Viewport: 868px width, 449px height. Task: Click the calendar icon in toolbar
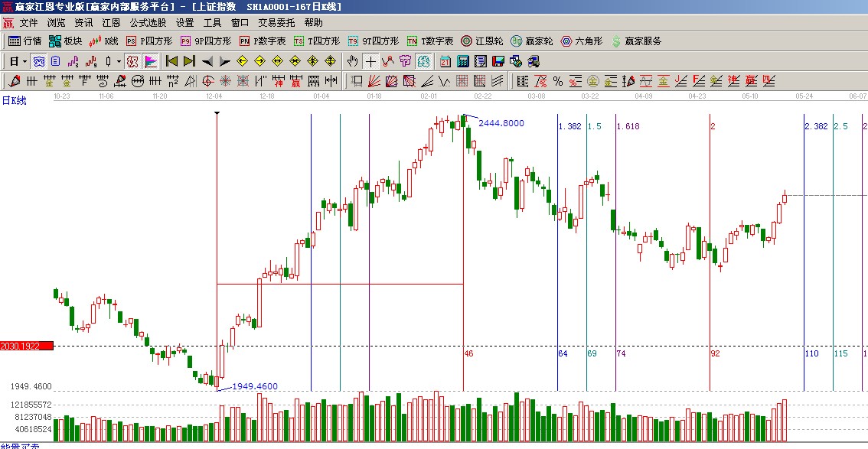pyautogui.click(x=445, y=61)
